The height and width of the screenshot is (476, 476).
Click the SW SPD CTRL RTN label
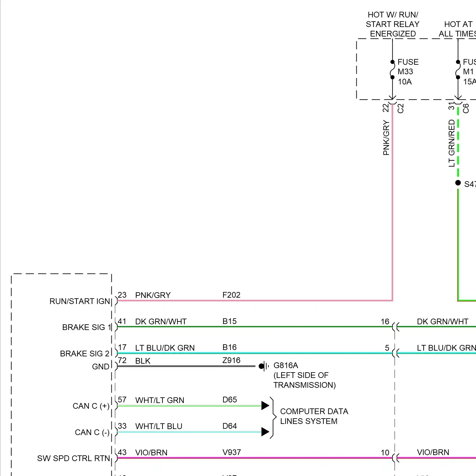click(74, 458)
